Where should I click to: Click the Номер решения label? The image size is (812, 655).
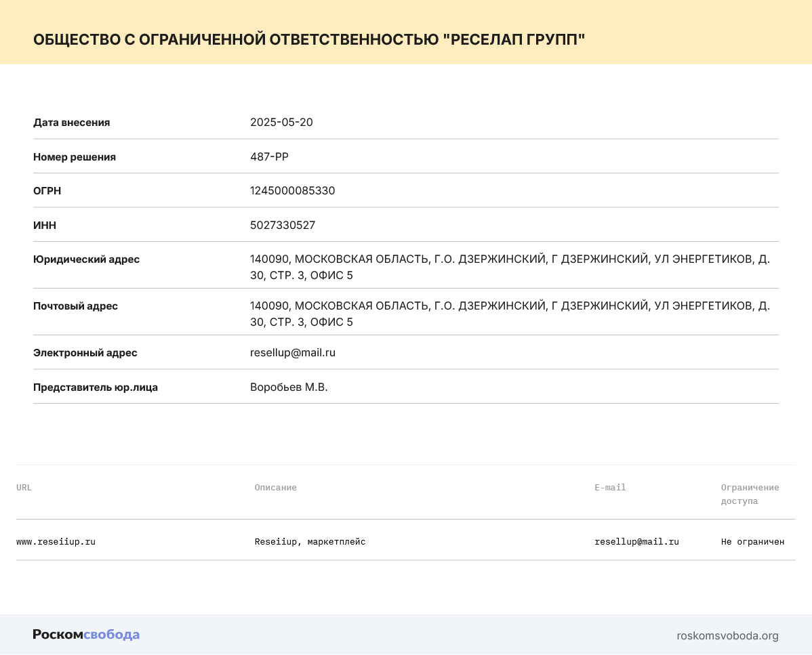point(74,156)
